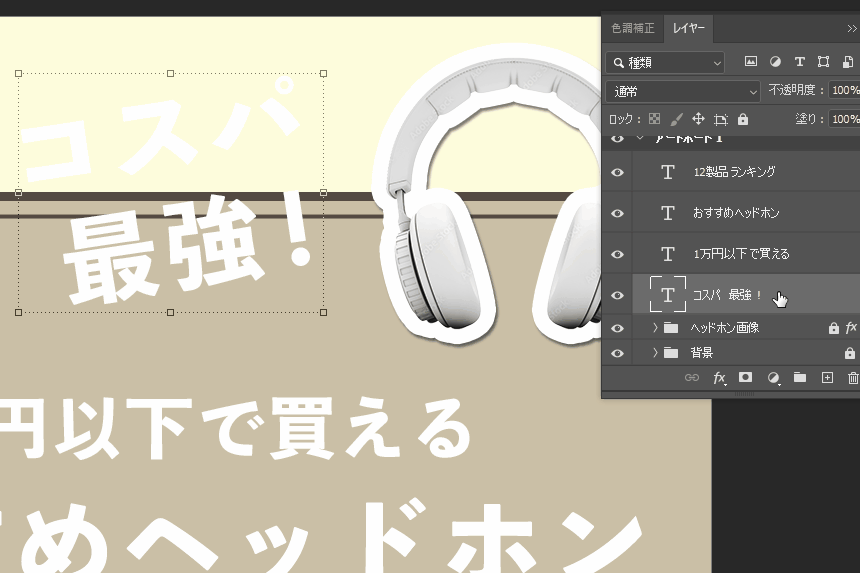Lock artboard nesting crop icon
Viewport: 860px width, 573px height.
(720, 120)
